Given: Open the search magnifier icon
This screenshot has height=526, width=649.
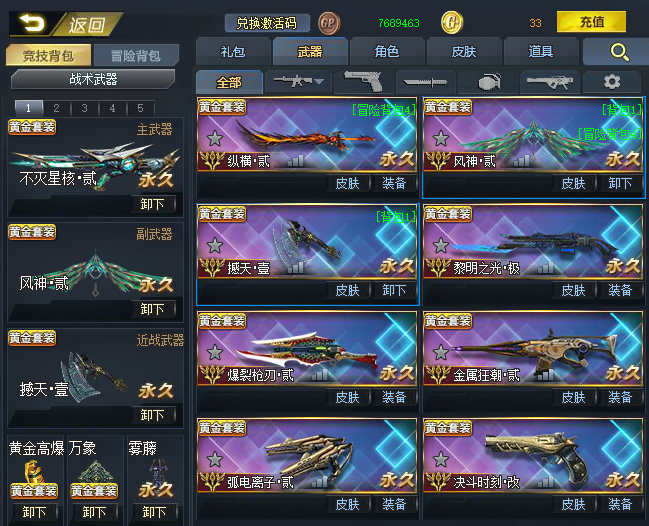Looking at the screenshot, I should point(619,52).
